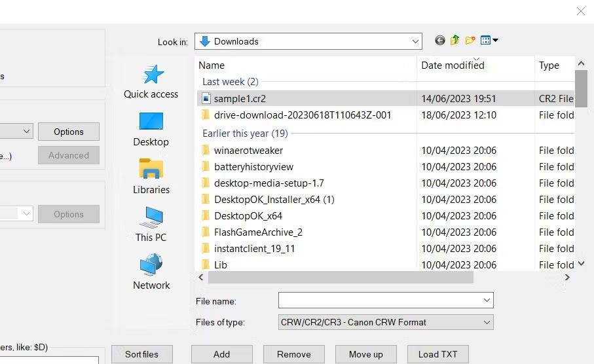
Task: Collapse the Last week group
Action: tap(230, 82)
